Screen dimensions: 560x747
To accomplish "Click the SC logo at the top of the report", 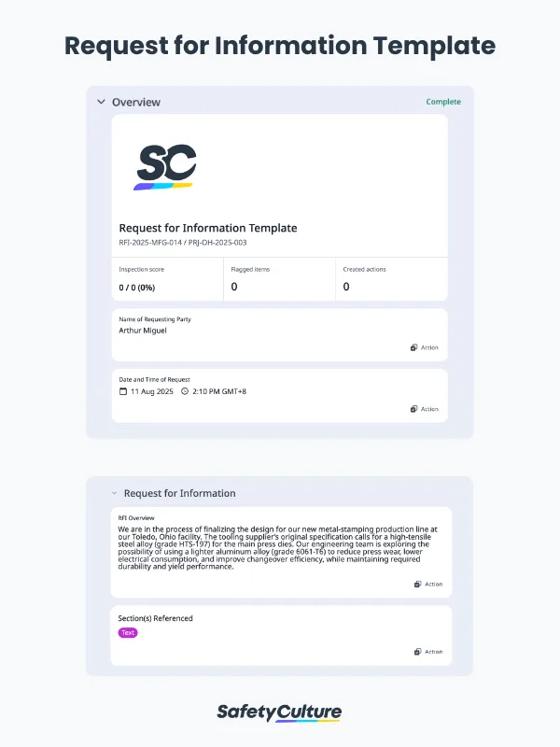I will point(166,166).
